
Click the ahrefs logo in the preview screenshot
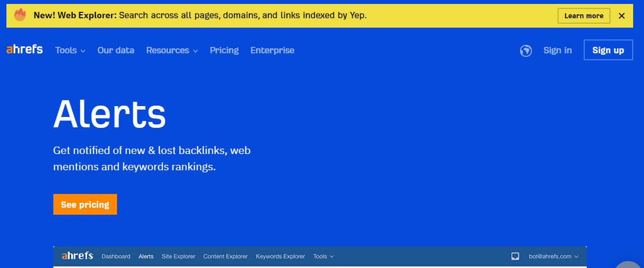tap(78, 256)
